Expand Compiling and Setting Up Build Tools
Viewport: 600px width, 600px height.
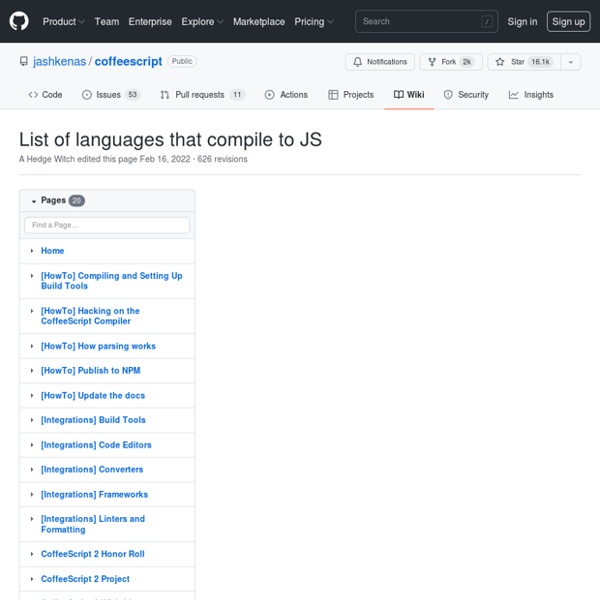coord(32,276)
